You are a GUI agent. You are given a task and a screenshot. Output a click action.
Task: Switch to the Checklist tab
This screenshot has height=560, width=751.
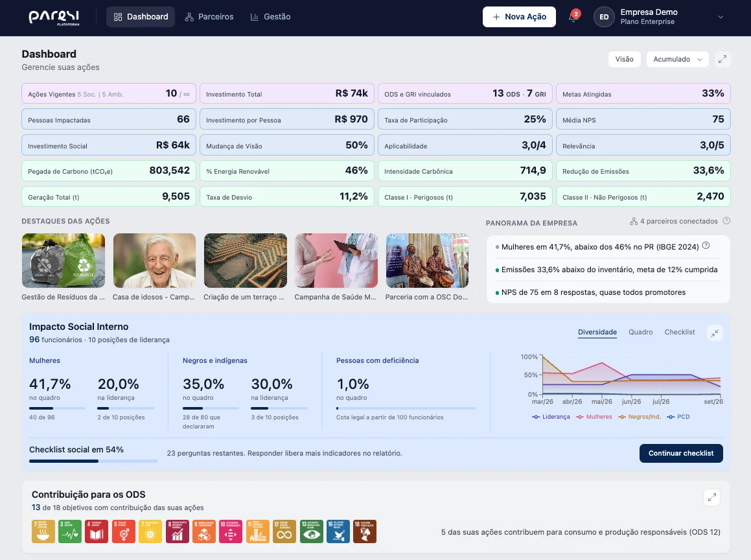click(679, 332)
